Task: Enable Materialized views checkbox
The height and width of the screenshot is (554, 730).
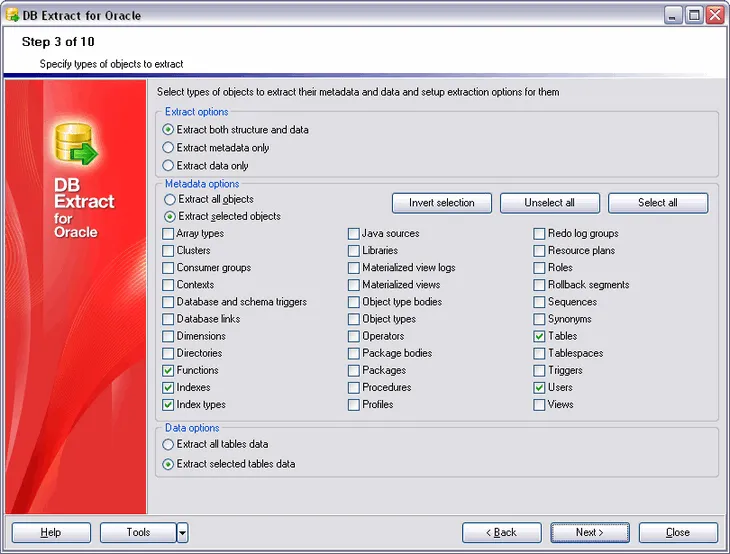Action: pyautogui.click(x=354, y=285)
